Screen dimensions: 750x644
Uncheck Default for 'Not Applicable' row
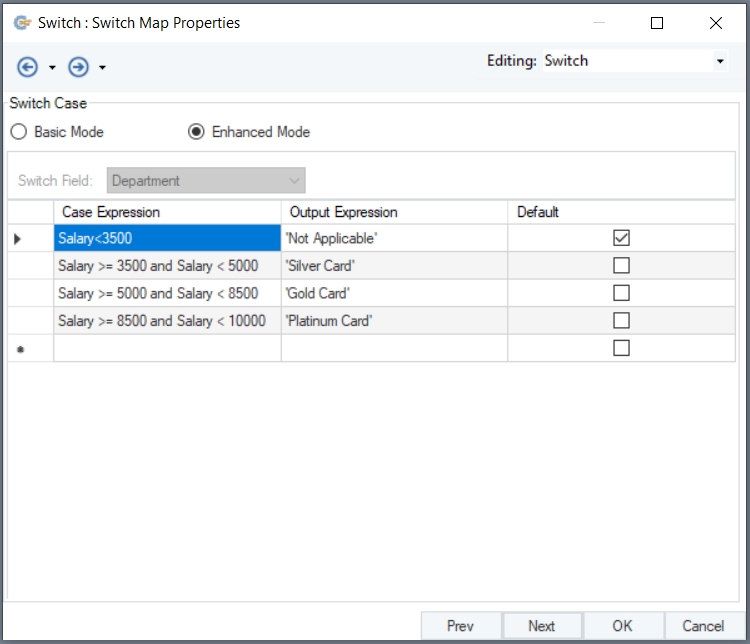click(621, 238)
